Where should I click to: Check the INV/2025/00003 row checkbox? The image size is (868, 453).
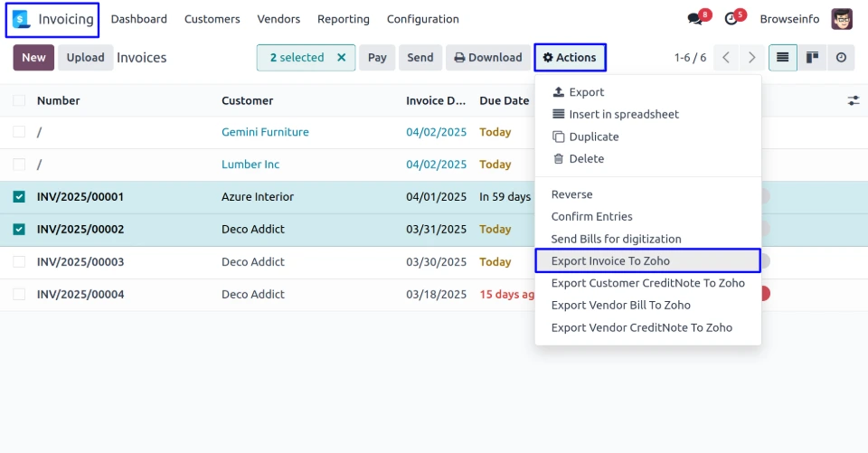[x=19, y=262]
